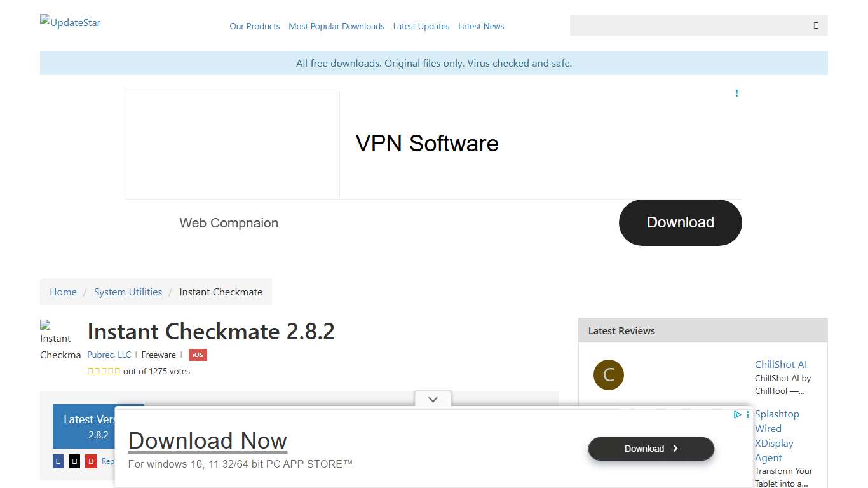
Task: Select the iOS platform badge
Action: tap(198, 355)
